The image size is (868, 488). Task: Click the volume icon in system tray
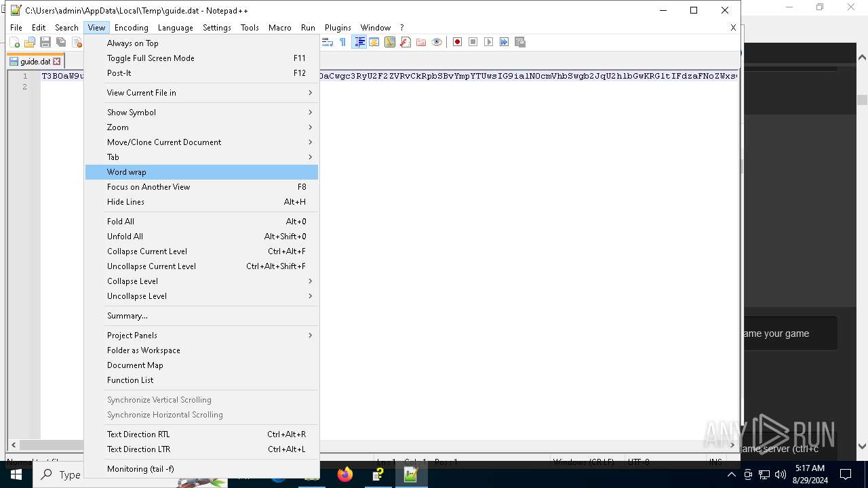pyautogui.click(x=780, y=474)
